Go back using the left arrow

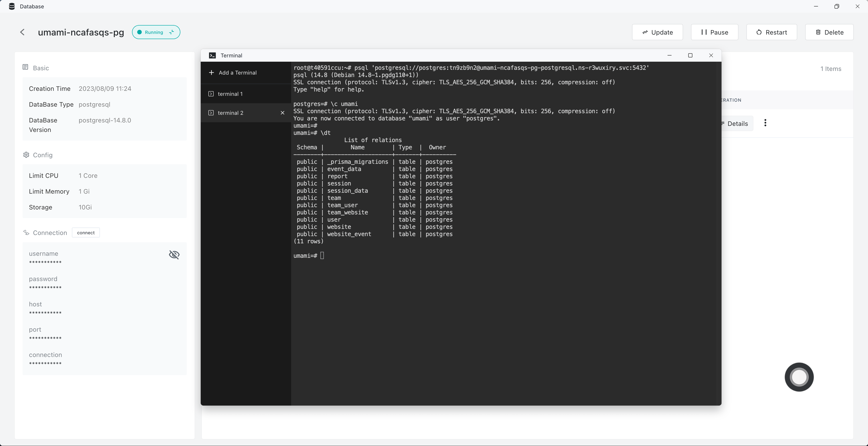pos(22,32)
